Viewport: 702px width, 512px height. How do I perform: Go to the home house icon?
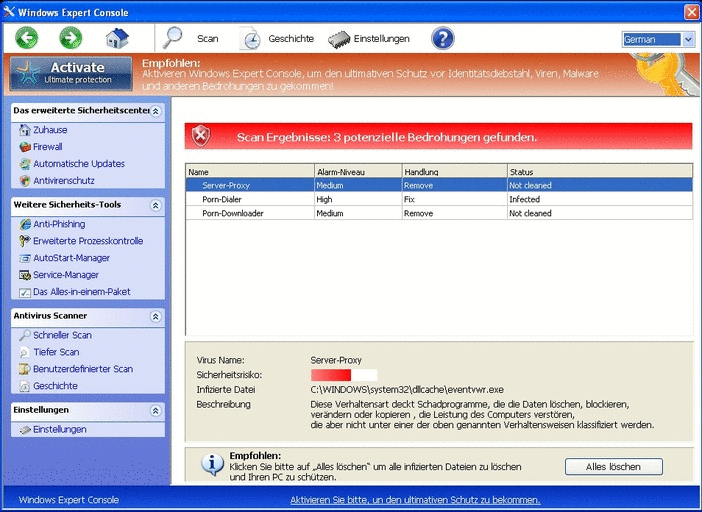click(x=117, y=38)
